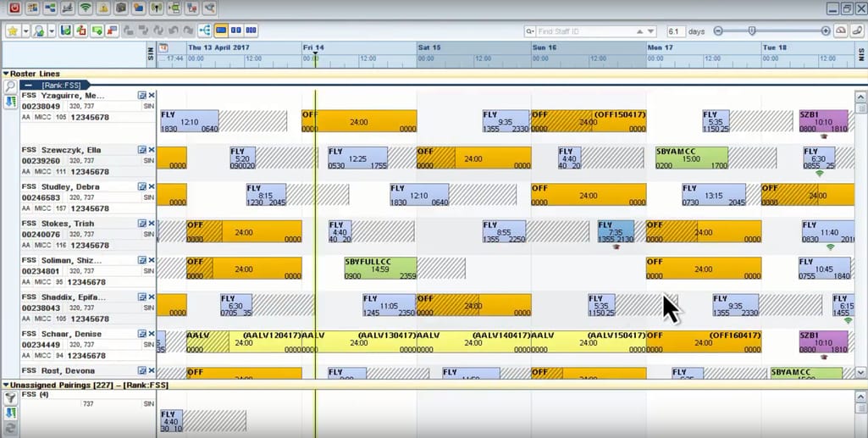Click the star favorites icon
The width and height of the screenshot is (868, 438).
point(13,31)
